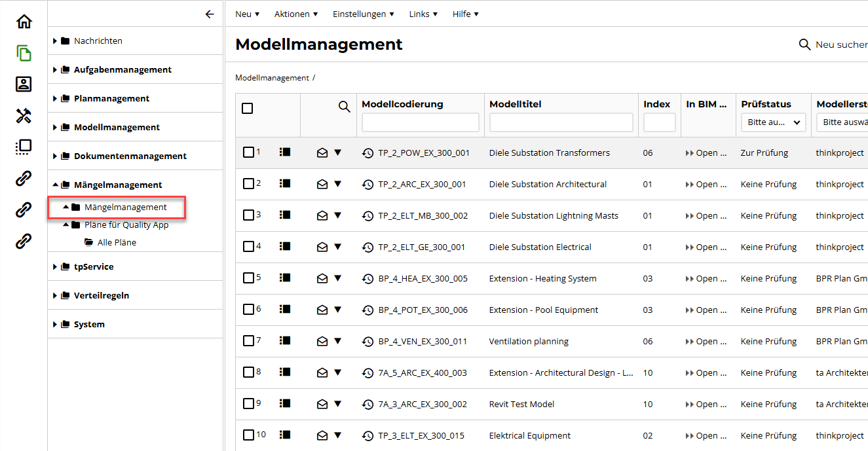Open list details icon in row 3
This screenshot has width=868, height=451.
285,215
